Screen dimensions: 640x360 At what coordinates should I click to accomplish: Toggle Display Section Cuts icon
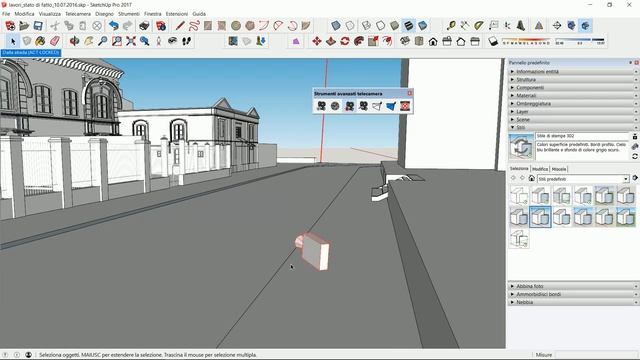(x=585, y=26)
